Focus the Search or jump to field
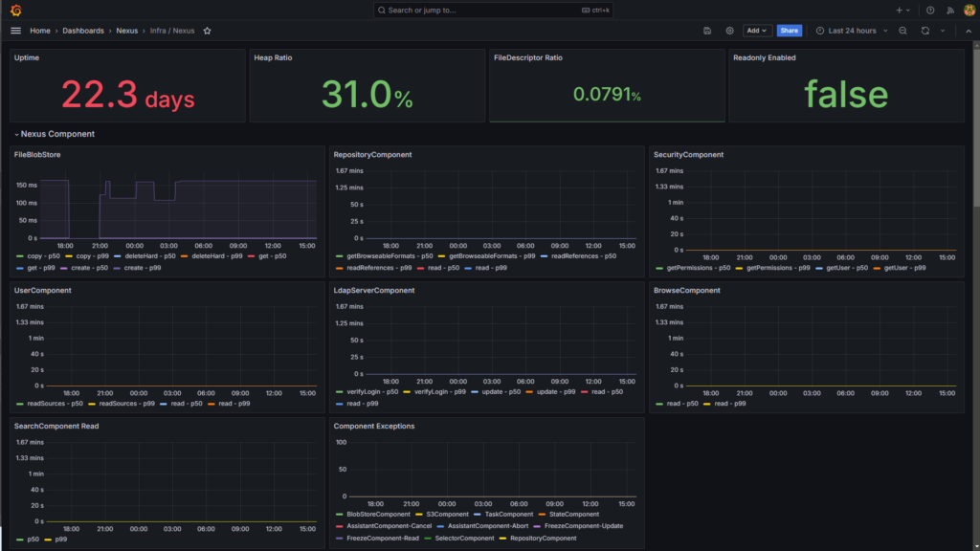 click(493, 10)
